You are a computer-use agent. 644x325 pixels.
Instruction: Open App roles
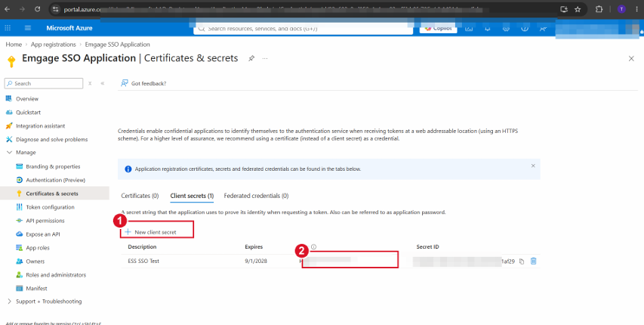coord(38,248)
